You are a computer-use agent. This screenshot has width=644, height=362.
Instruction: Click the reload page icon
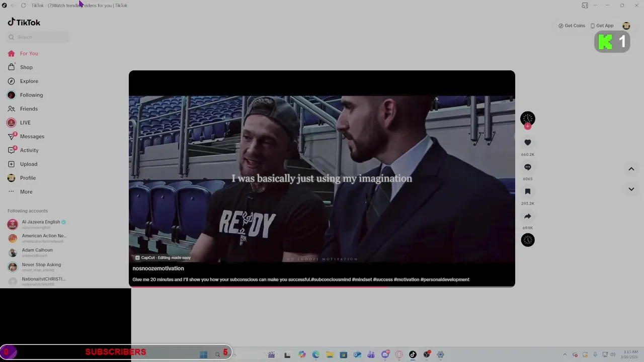point(23,6)
